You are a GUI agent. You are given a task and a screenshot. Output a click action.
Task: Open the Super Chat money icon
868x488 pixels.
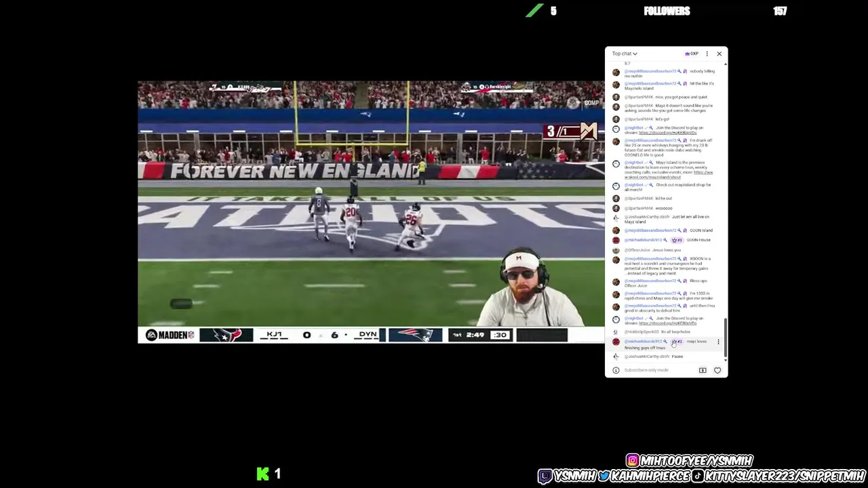(703, 370)
